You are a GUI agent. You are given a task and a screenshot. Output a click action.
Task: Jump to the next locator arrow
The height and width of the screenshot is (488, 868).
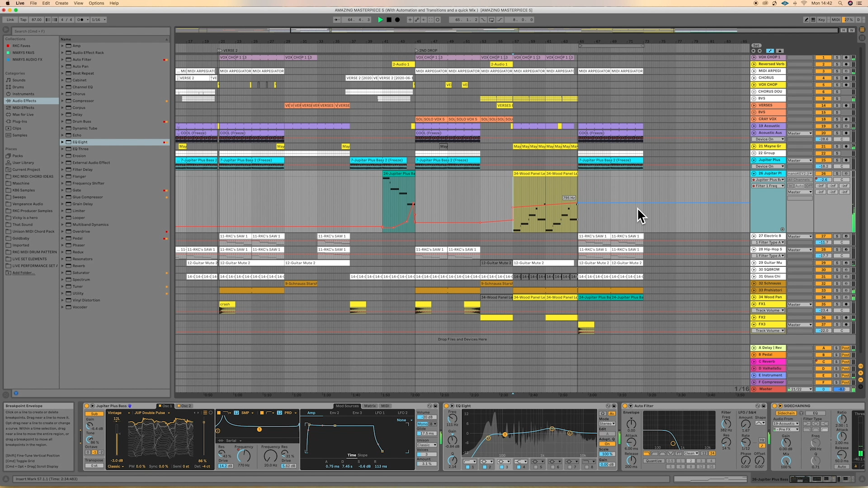coord(759,51)
